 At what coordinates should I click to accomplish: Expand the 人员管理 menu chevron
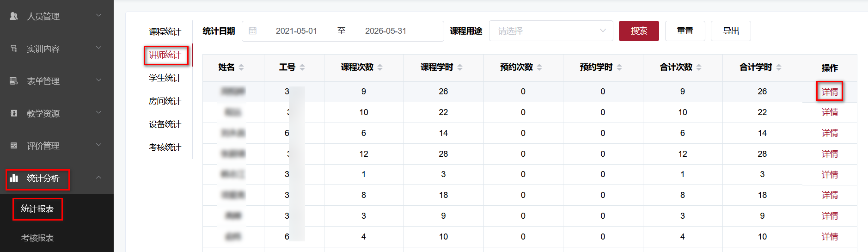(x=98, y=15)
